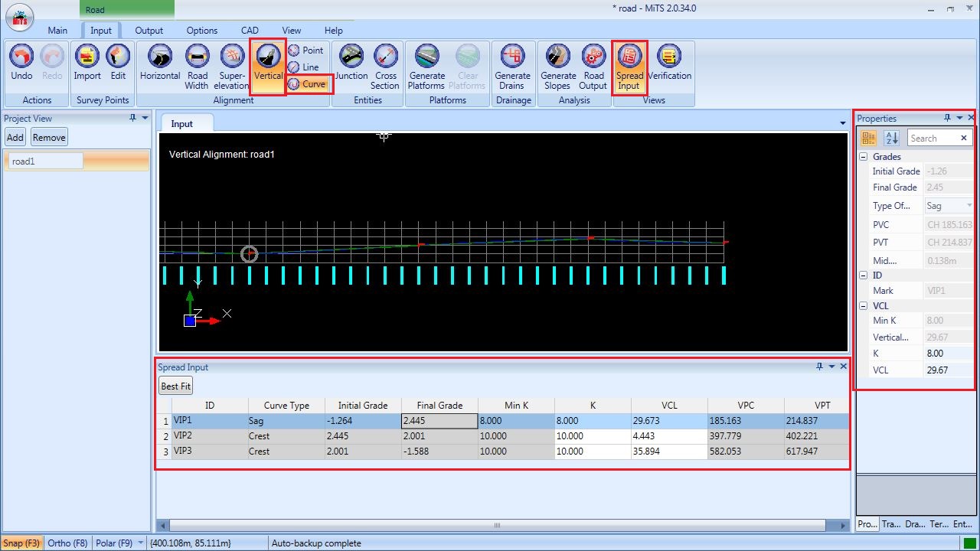Open the Type Of curve dropdown

pos(969,206)
